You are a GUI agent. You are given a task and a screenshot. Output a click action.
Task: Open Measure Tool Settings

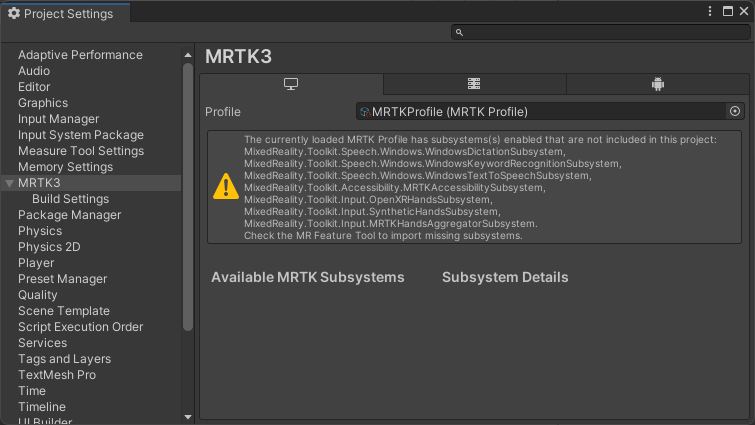pyautogui.click(x=81, y=151)
